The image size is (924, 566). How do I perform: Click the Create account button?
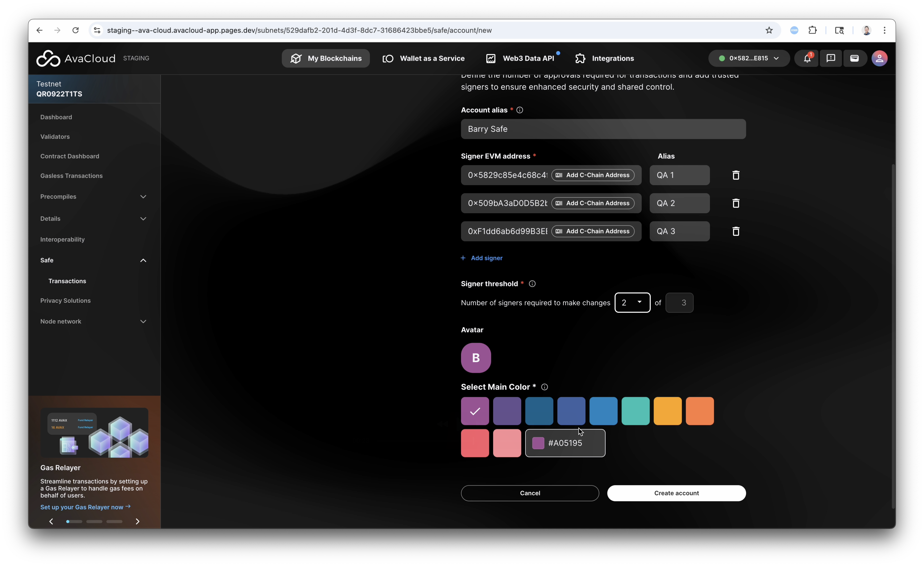tap(676, 493)
